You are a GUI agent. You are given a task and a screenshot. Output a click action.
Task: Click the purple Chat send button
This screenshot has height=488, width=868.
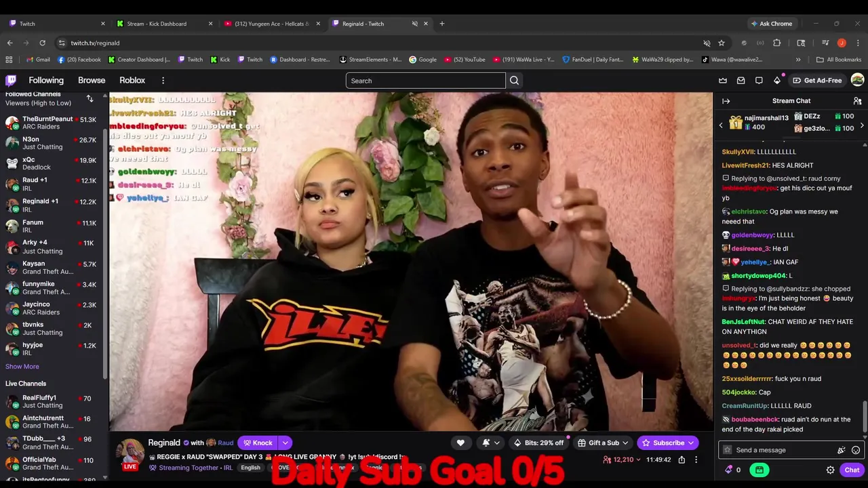[852, 470]
